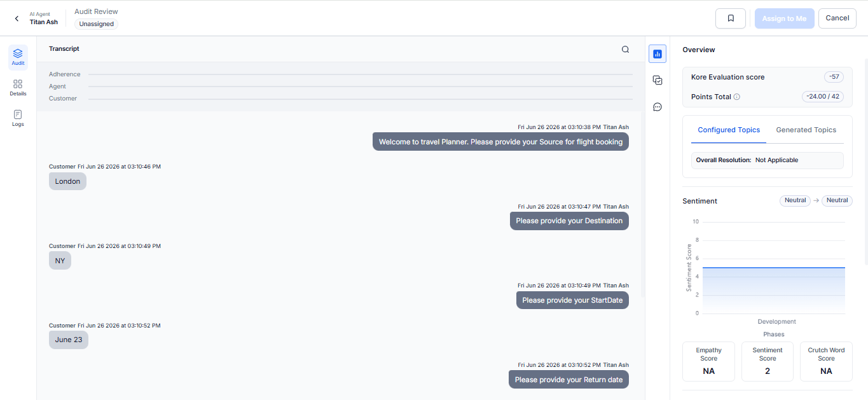Image resolution: width=868 pixels, height=400 pixels.
Task: Click the starting Neutral sentiment badge
Action: coord(795,200)
